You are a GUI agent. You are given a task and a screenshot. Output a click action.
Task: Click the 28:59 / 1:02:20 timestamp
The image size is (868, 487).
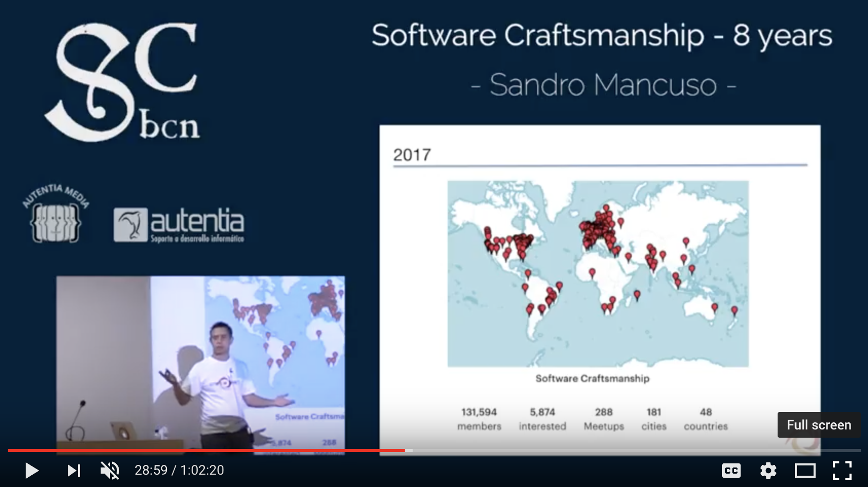[x=179, y=470]
